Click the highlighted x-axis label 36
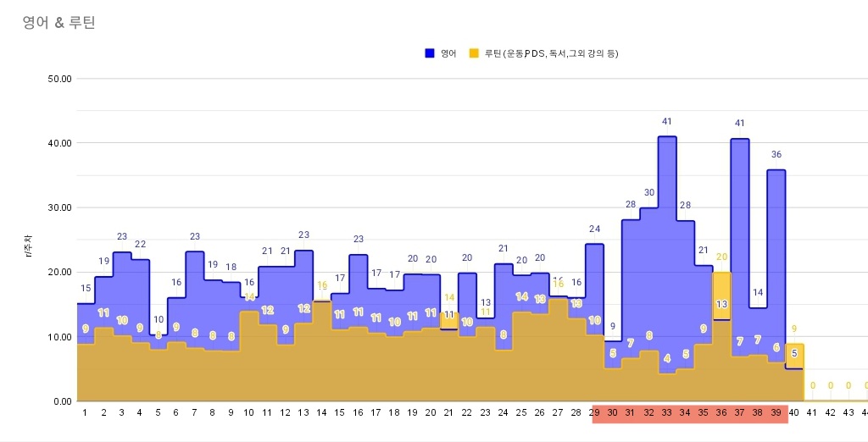This screenshot has width=868, height=442. click(721, 412)
